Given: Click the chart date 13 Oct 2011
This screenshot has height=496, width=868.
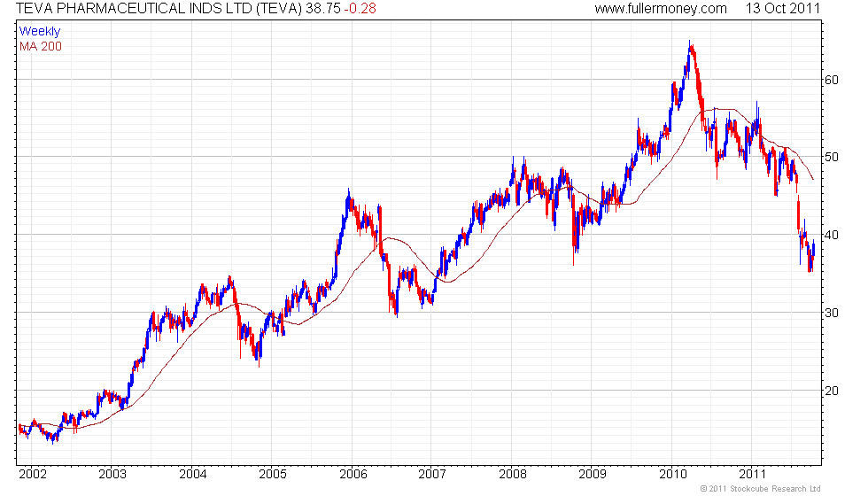Looking at the screenshot, I should point(782,8).
